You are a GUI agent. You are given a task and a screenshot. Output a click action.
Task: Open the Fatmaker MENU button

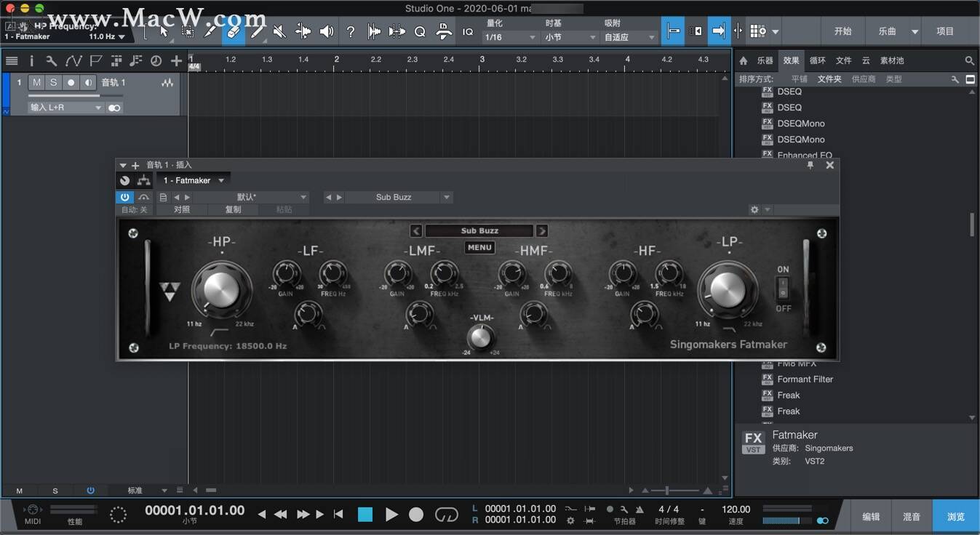[479, 247]
